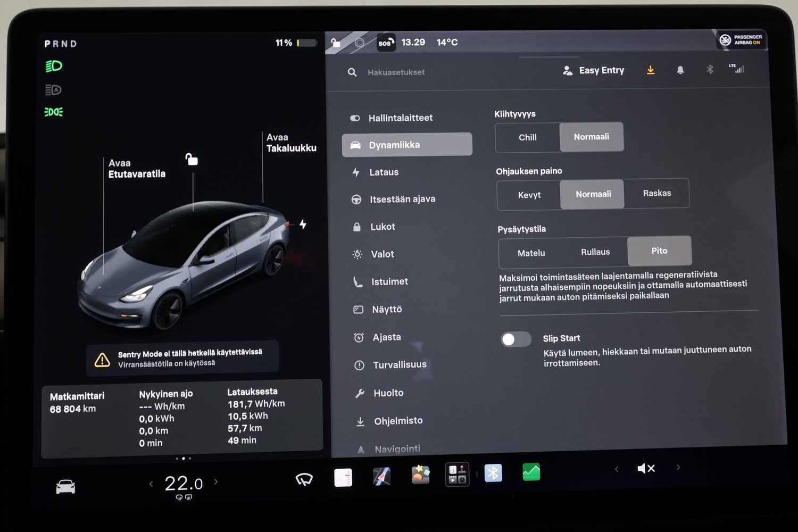Launch the navigation arrow app
798x532 pixels.
coord(381,476)
